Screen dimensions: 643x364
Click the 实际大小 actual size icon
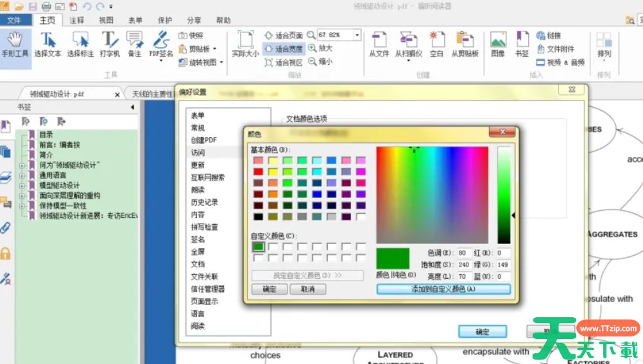click(x=245, y=43)
